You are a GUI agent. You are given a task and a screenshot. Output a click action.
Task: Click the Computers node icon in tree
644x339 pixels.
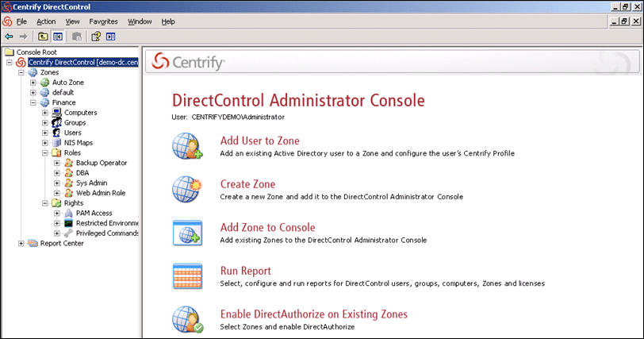pyautogui.click(x=56, y=113)
